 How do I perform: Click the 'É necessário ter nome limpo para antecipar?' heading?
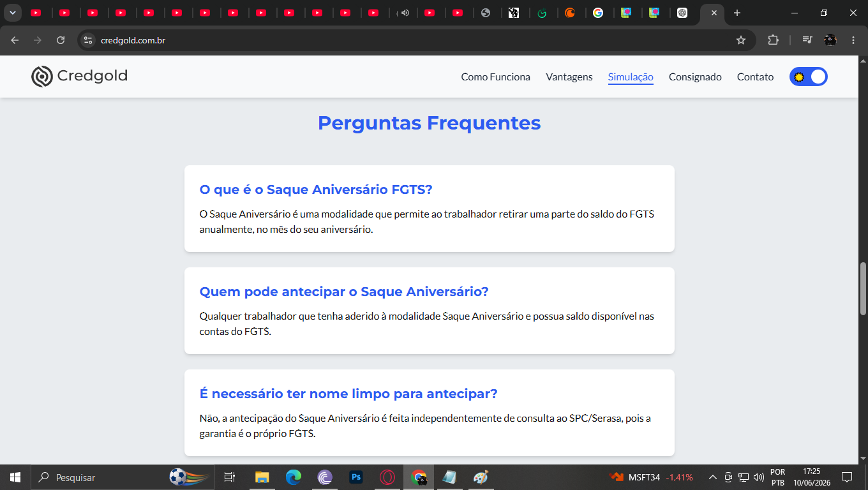(348, 394)
